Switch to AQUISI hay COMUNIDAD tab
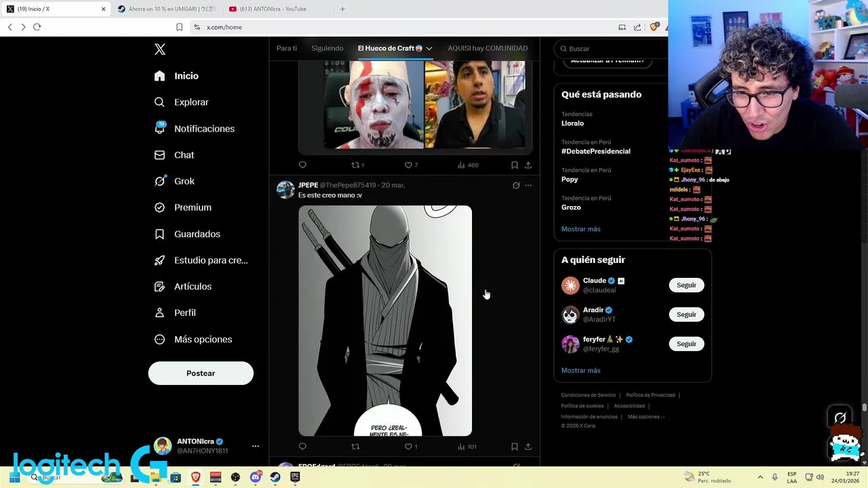 pos(488,48)
